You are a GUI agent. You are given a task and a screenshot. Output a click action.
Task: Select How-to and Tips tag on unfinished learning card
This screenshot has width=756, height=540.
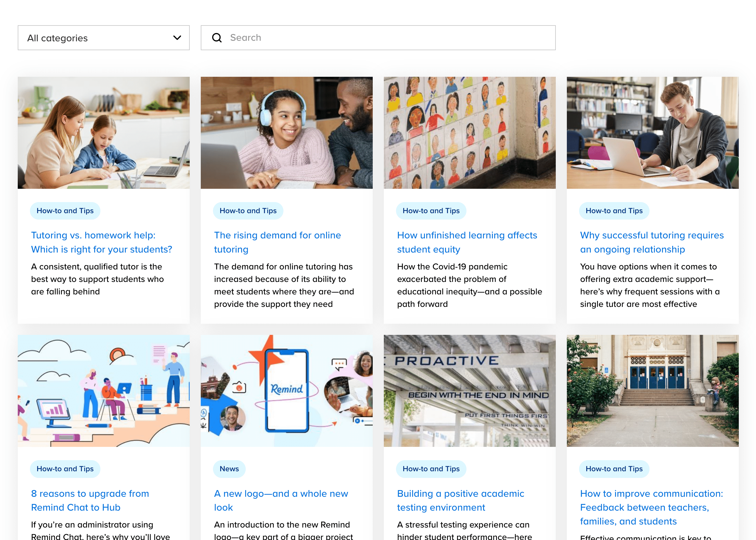[x=431, y=211]
